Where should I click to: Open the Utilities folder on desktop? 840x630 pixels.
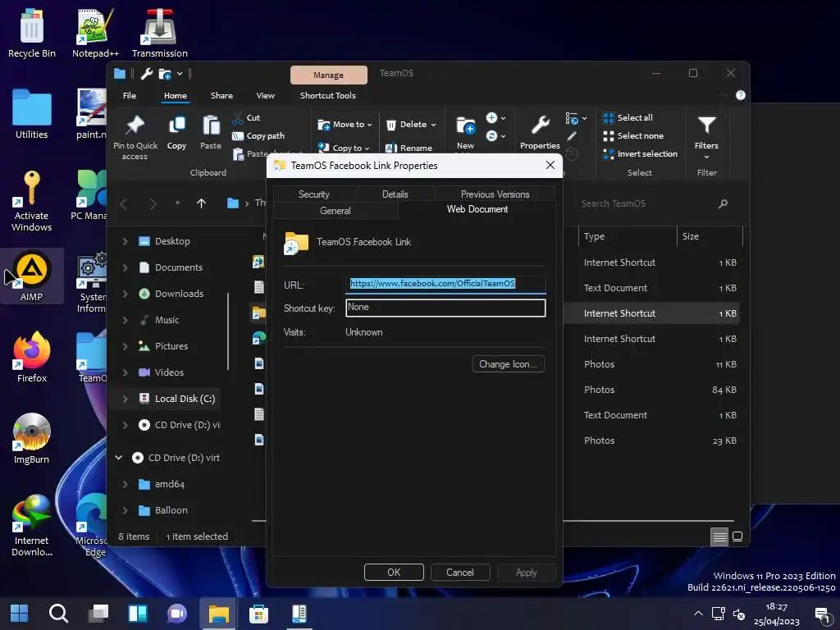point(32,114)
